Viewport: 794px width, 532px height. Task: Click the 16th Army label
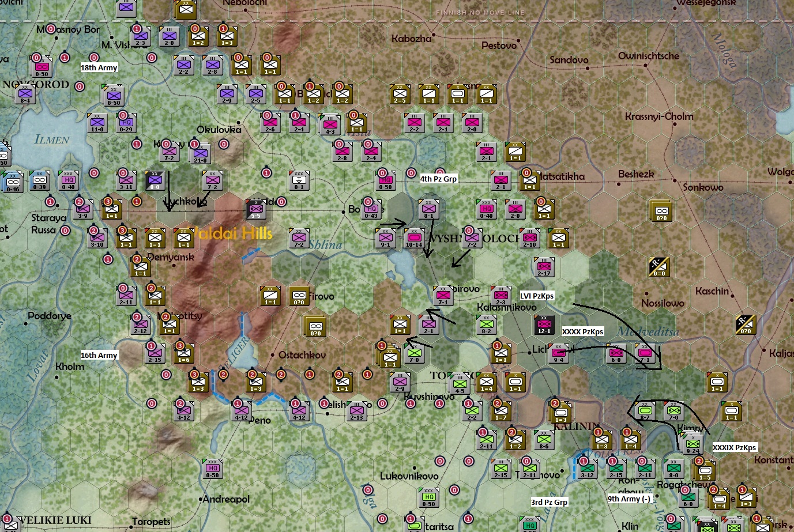point(99,355)
